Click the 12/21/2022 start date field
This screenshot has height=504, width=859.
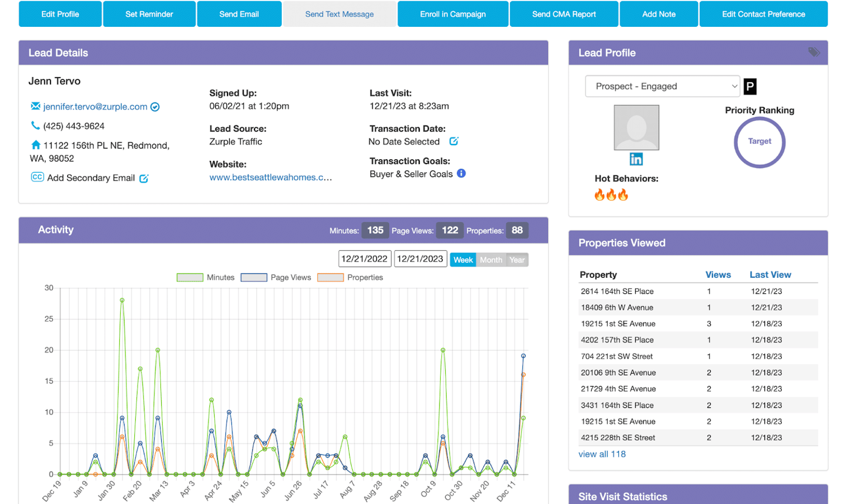[x=365, y=258]
